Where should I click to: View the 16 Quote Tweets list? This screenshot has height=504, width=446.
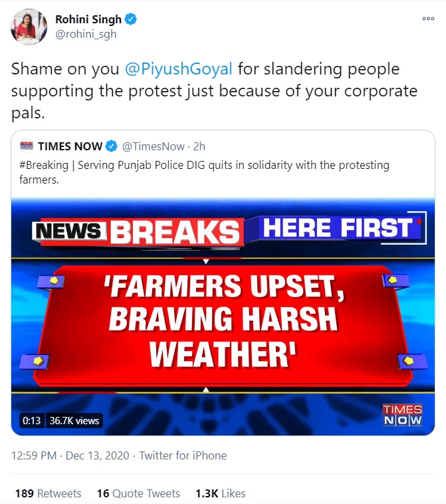tap(138, 493)
